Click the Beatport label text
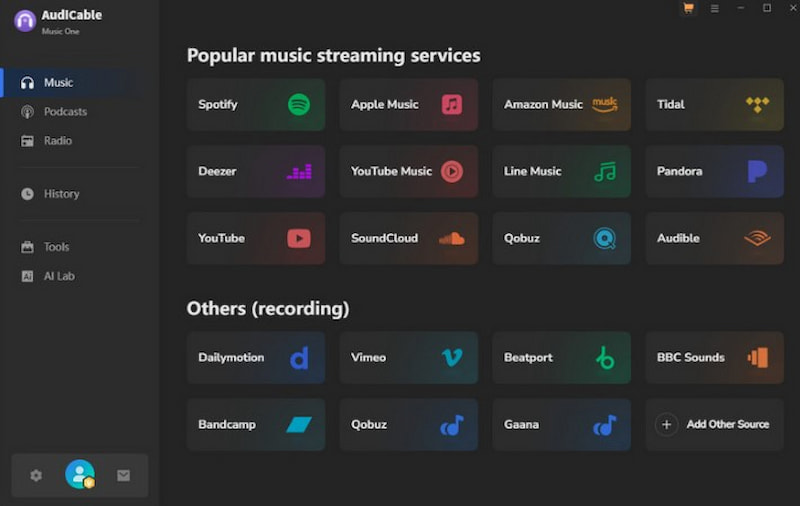The height and width of the screenshot is (506, 800). [x=528, y=358]
